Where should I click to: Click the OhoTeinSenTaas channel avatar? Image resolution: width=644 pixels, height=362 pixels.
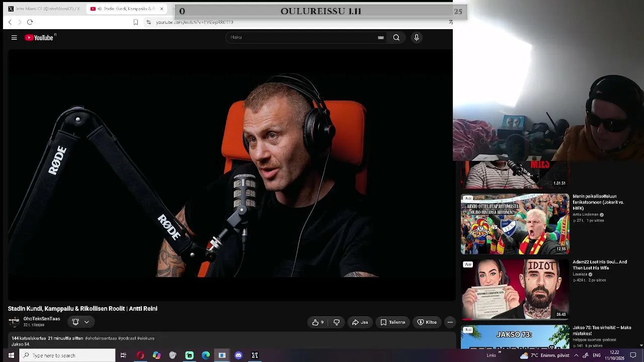[x=14, y=321]
